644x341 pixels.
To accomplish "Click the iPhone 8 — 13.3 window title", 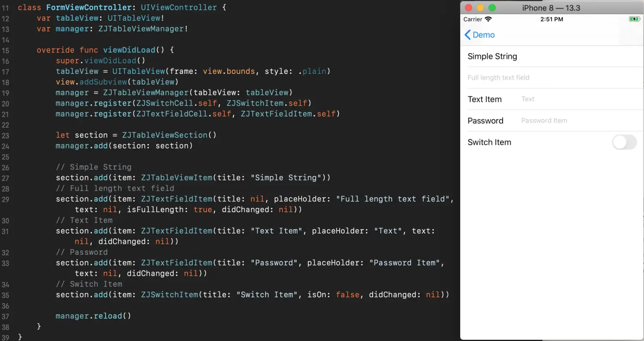I will tap(551, 8).
